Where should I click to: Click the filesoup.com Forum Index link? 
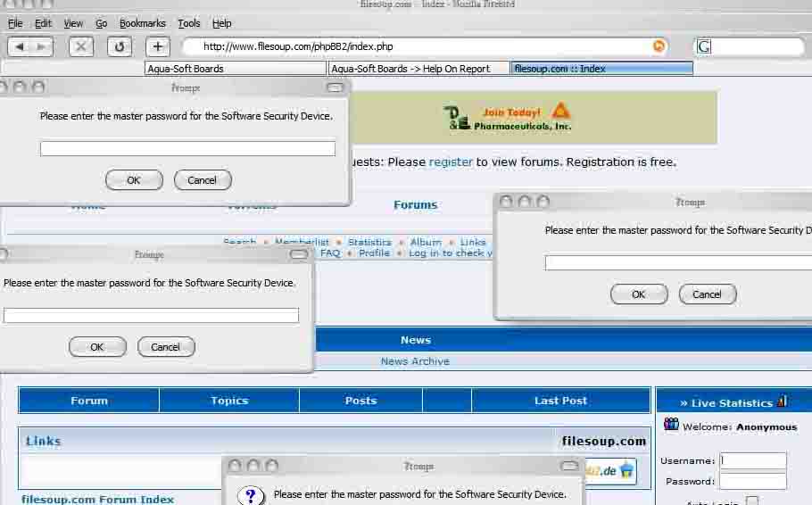(97, 500)
